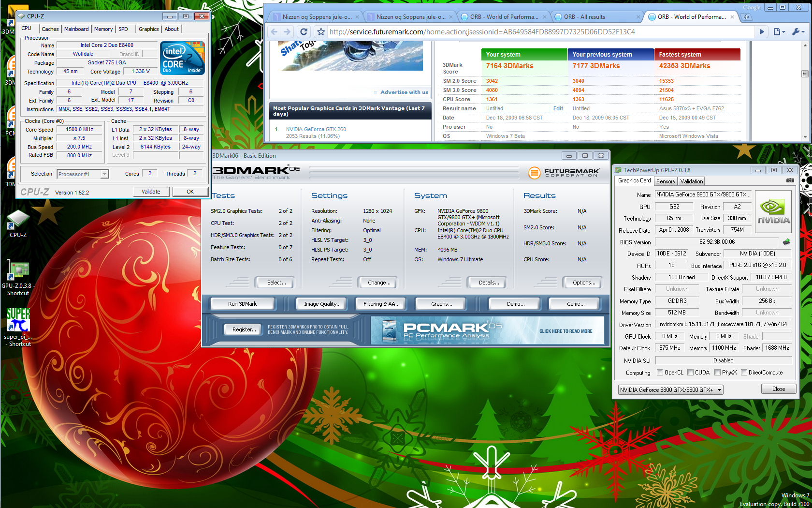This screenshot has height=508, width=812.
Task: Click Change under Settings
Action: coord(379,283)
